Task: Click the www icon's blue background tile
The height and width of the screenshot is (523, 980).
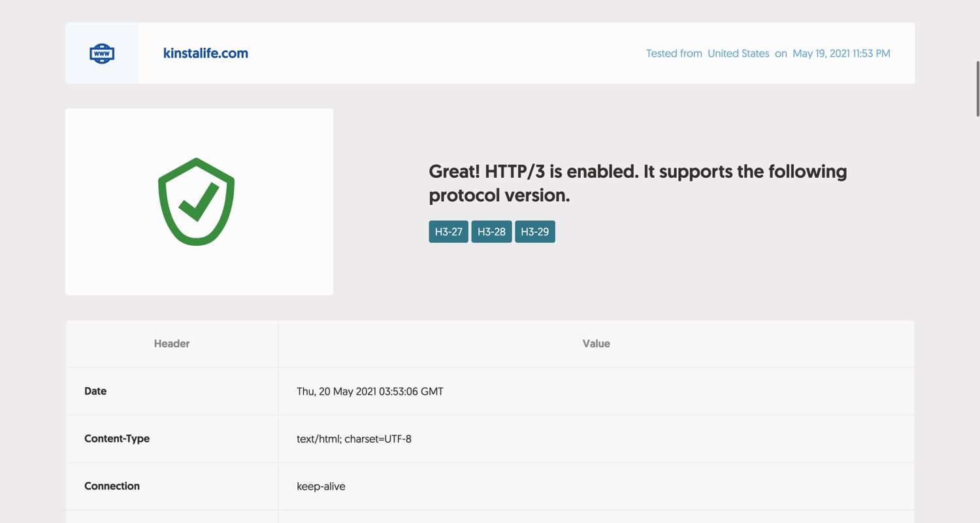Action: (101, 53)
